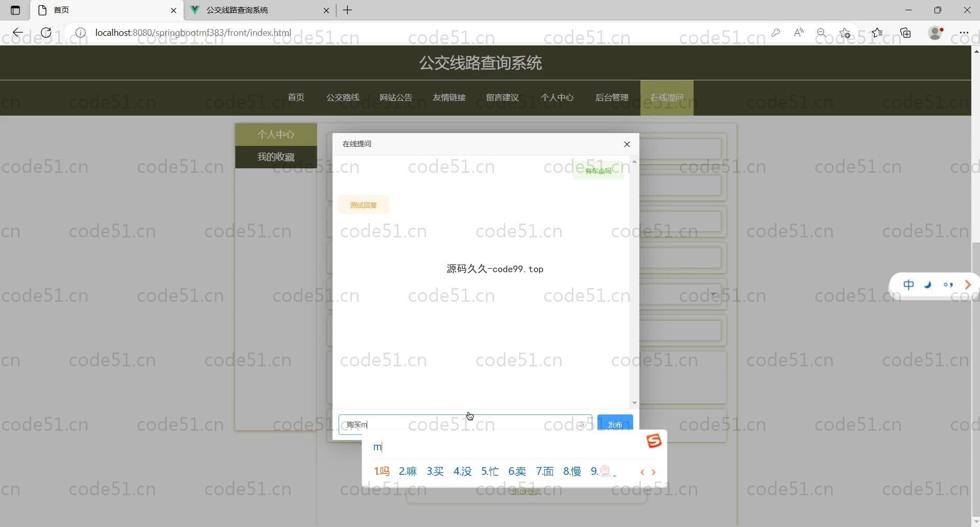The height and width of the screenshot is (527, 980).
Task: Click the browser address bar URL
Action: (193, 33)
